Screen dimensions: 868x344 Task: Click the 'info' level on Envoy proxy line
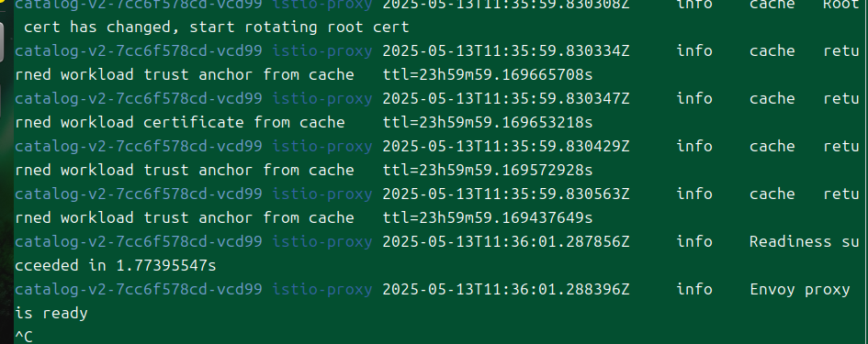point(694,289)
